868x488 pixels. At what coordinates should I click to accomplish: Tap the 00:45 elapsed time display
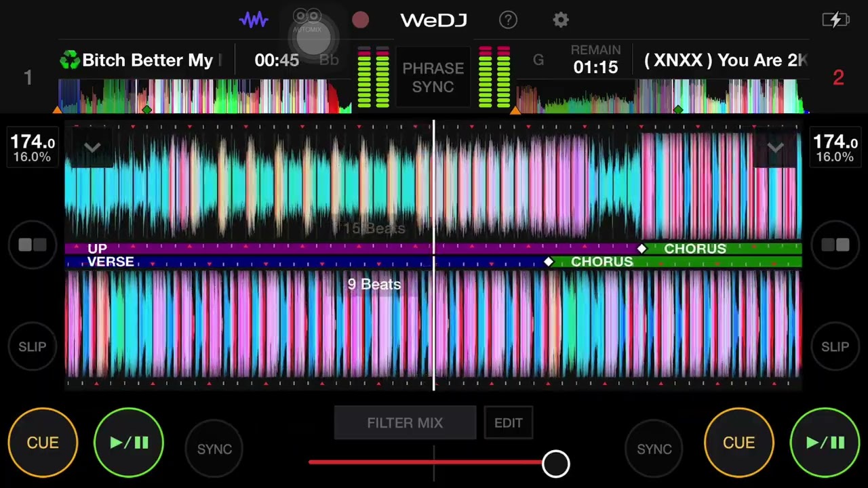coord(277,60)
